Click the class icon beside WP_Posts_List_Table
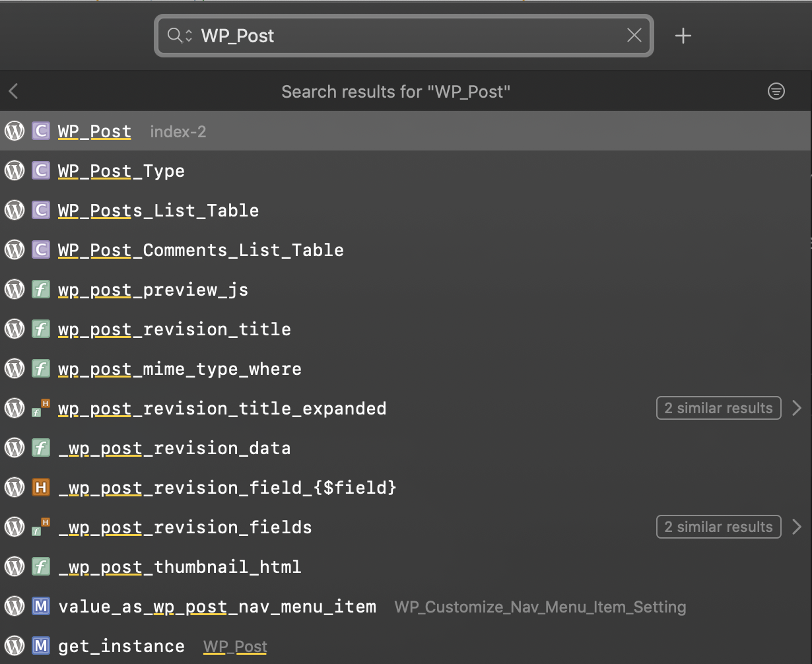 click(x=41, y=211)
